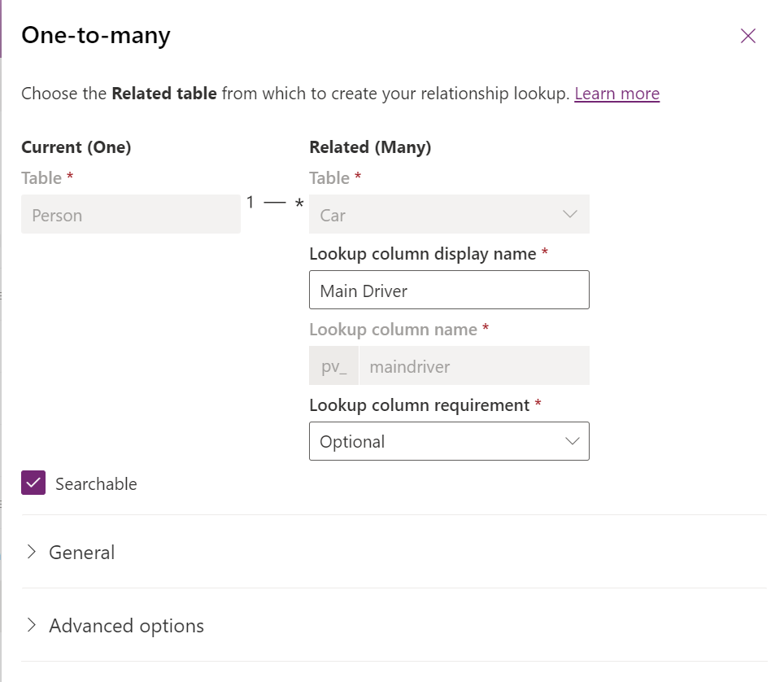Click the Lookup column display name label
This screenshot has height=682, width=784.
[x=423, y=254]
